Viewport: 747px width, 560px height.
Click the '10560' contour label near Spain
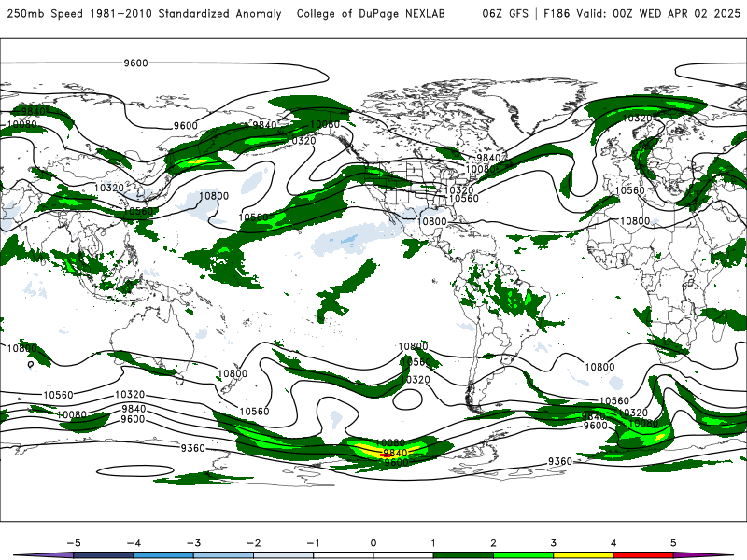click(x=629, y=190)
